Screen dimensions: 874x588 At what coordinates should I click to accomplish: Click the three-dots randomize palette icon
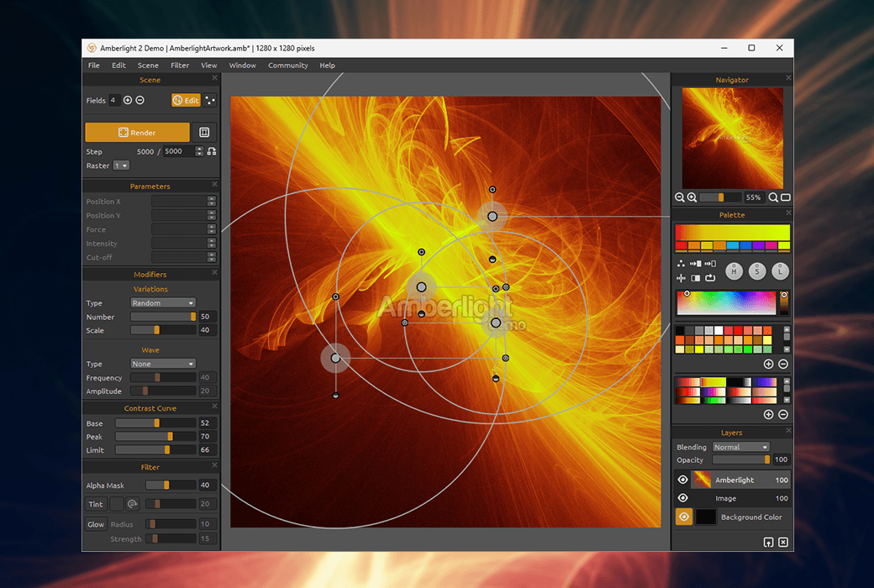click(x=681, y=264)
